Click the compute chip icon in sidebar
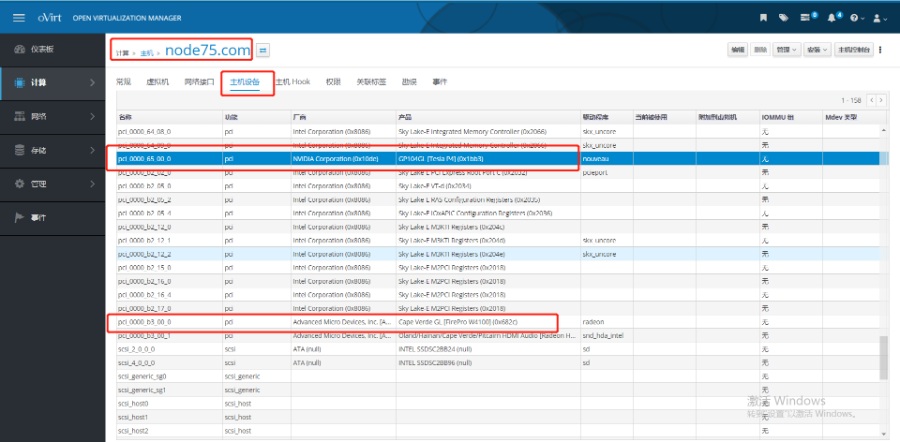This screenshot has height=442, width=900. point(20,83)
